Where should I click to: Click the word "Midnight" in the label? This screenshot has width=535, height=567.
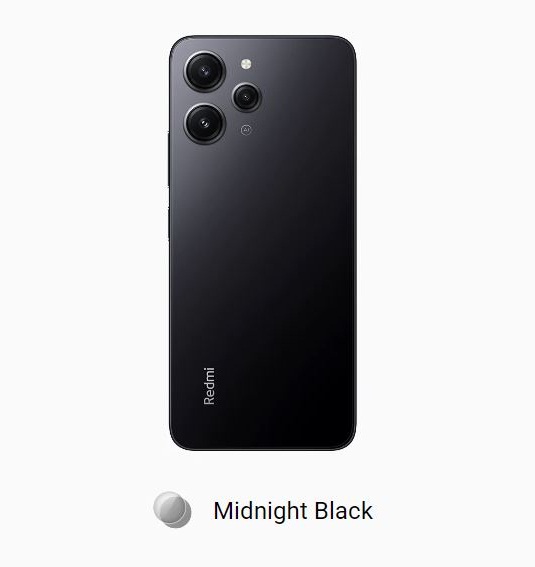[x=260, y=511]
